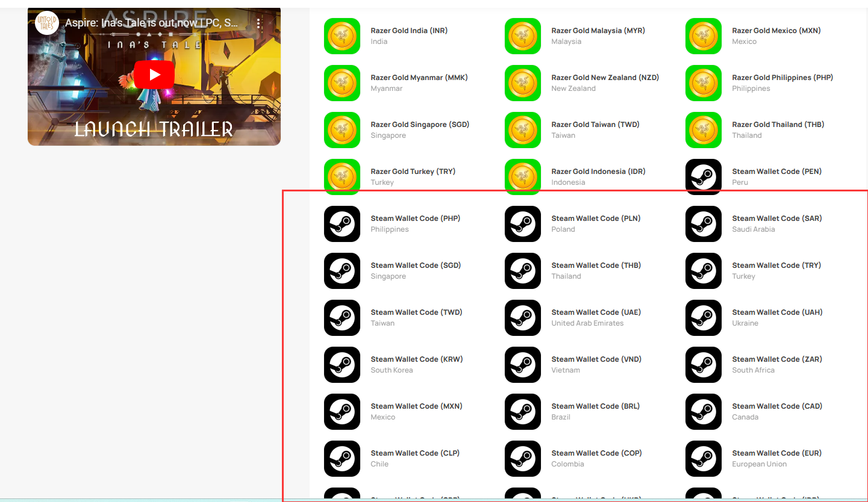
Task: Select Razer Gold Taiwan (TWD) text
Action: [596, 125]
